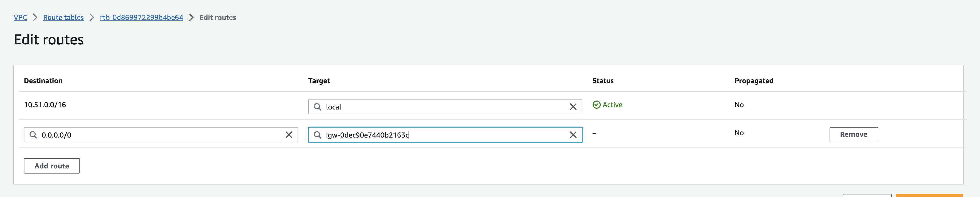
Task: Click the Add route button
Action: pos(51,165)
